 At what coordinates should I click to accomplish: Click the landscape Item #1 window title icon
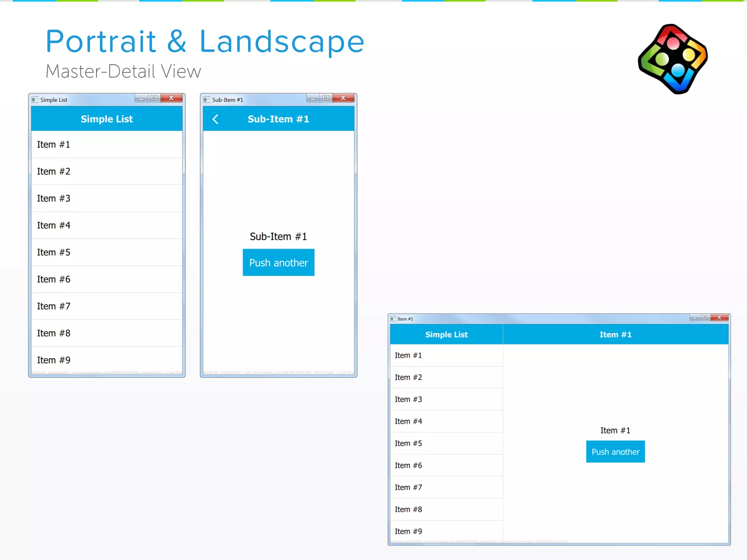tap(393, 319)
